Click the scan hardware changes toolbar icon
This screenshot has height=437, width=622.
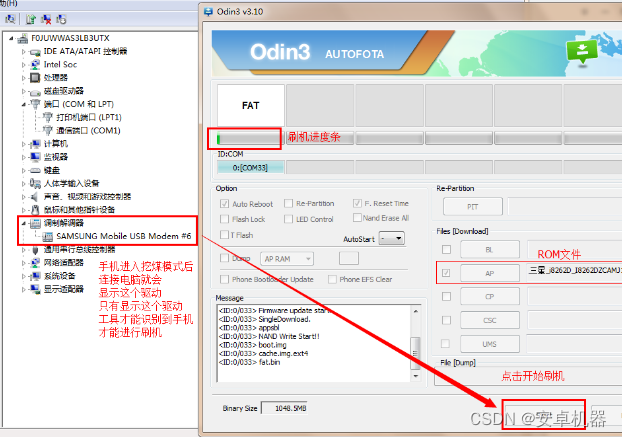coord(61,19)
